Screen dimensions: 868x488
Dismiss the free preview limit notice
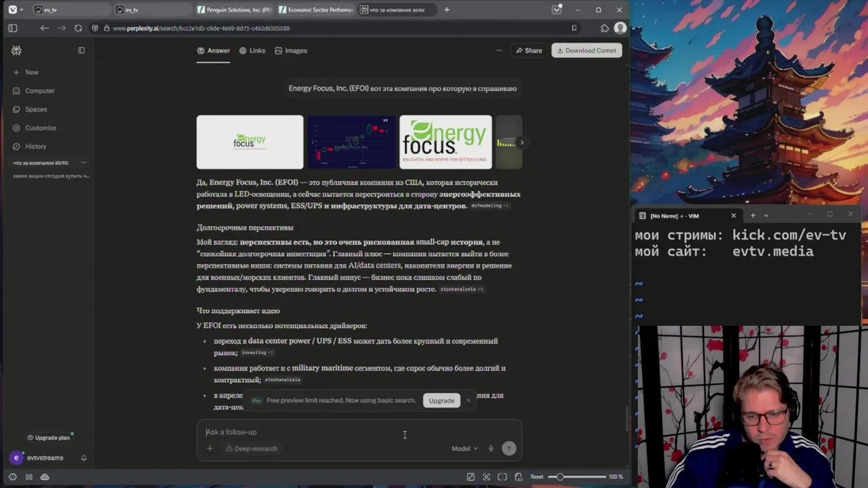point(468,400)
